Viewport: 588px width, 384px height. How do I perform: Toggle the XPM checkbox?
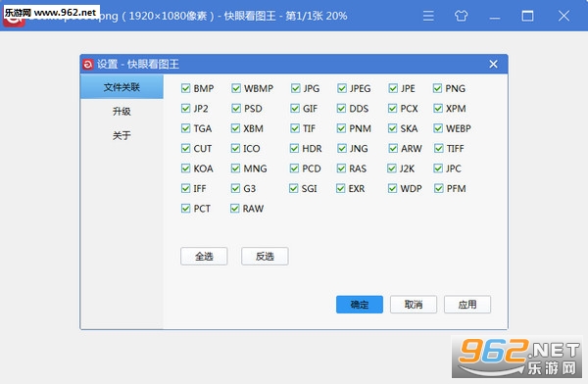point(438,109)
